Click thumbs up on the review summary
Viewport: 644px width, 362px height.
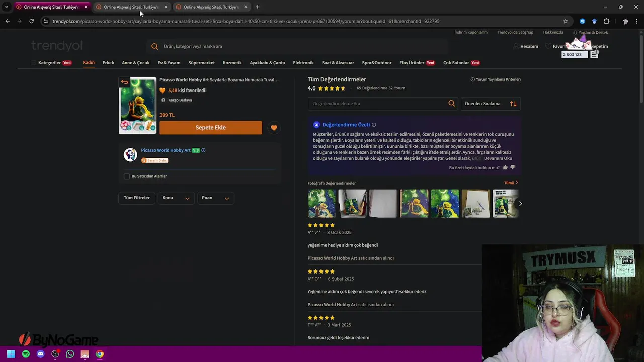point(505,167)
